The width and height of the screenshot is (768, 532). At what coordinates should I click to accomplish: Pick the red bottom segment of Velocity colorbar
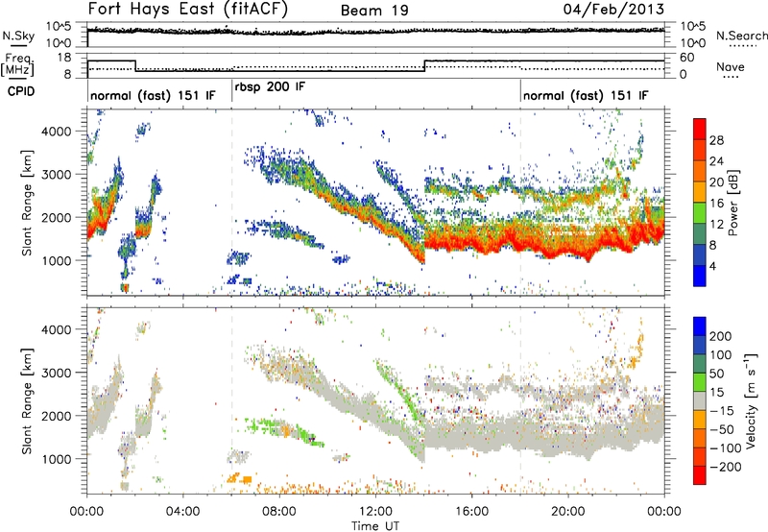coord(700,475)
